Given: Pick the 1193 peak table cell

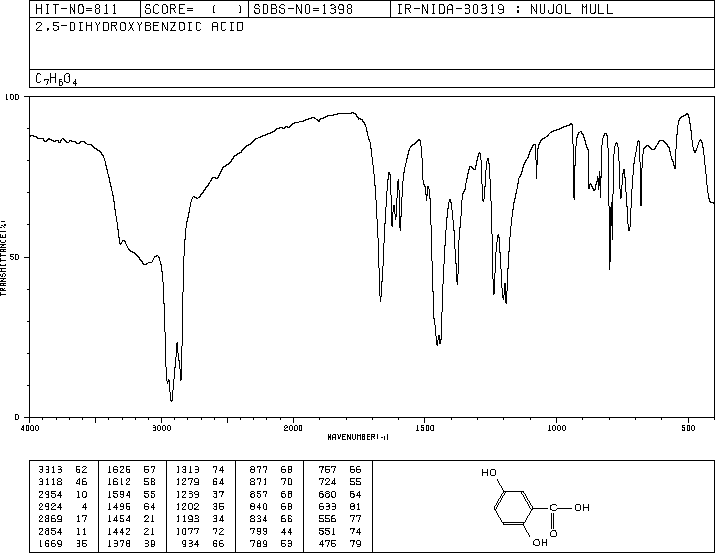Looking at the screenshot, I should click(x=188, y=519).
